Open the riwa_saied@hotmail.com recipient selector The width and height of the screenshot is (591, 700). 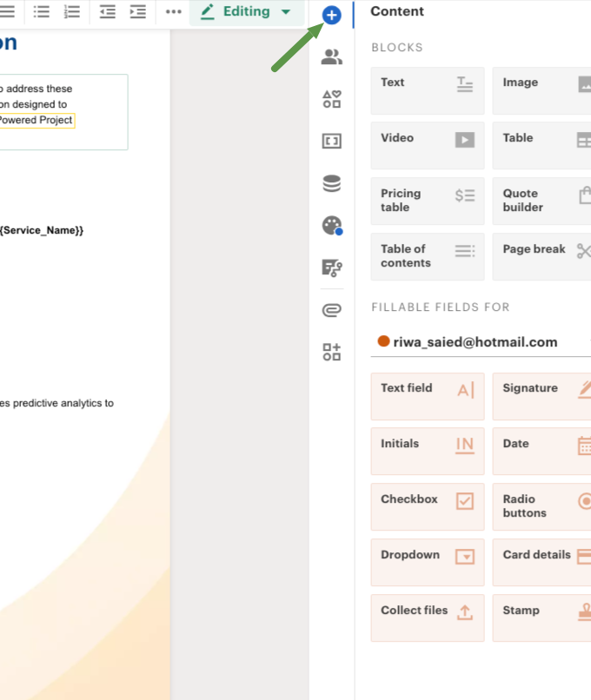tap(481, 342)
